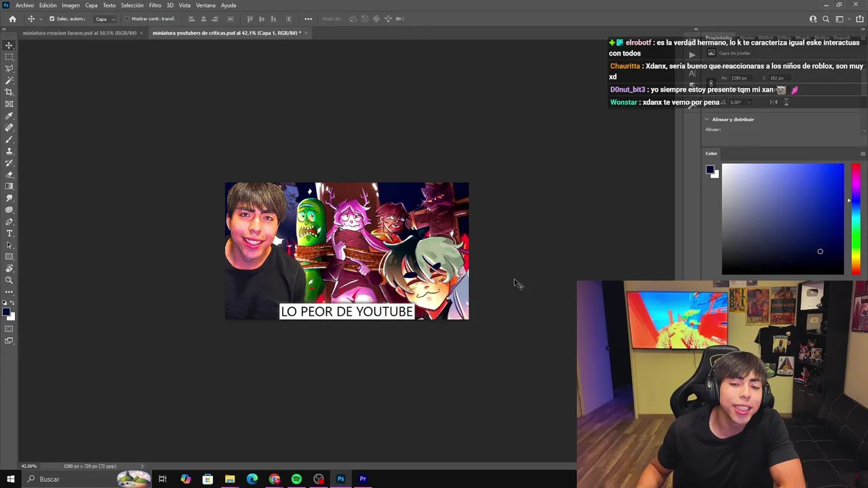Go to Photoshop Home screen
Viewport: 868px width, 488px height.
pos(12,19)
